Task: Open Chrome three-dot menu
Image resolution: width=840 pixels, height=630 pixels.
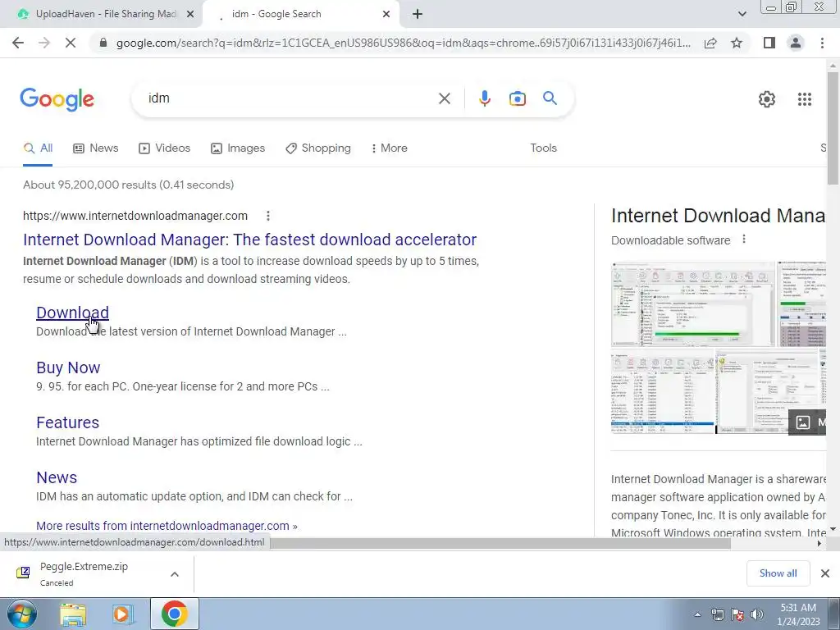Action: click(x=822, y=43)
